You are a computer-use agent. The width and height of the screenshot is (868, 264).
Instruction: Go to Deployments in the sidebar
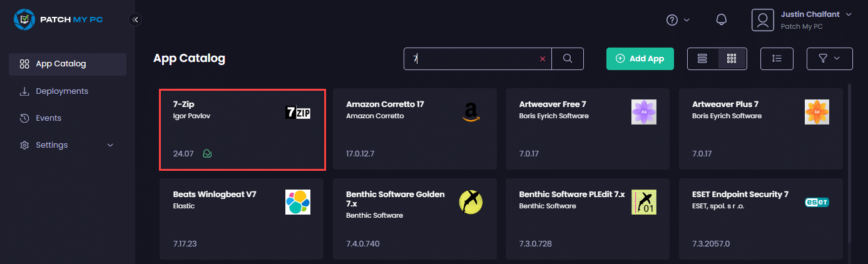62,91
